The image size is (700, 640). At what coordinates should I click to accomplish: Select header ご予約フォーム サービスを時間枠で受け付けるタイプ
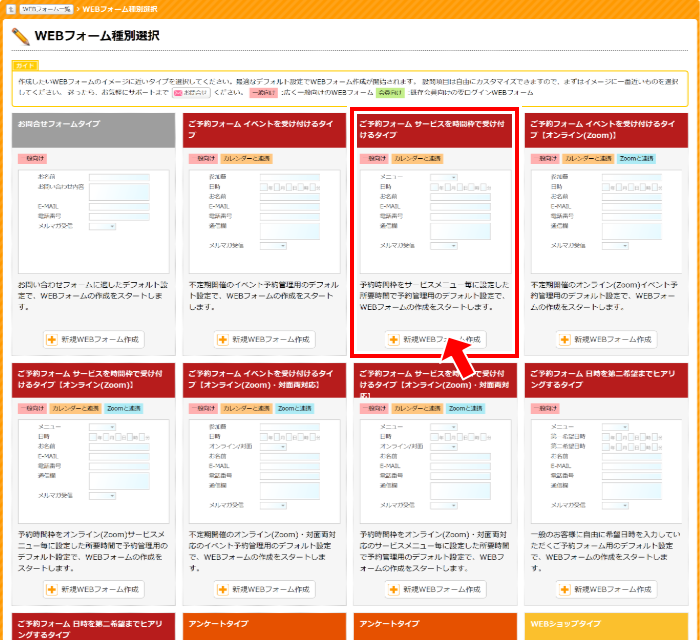[x=435, y=130]
